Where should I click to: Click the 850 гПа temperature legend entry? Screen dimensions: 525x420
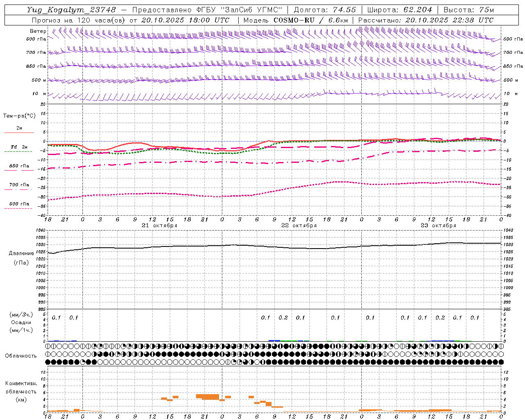[19, 166]
